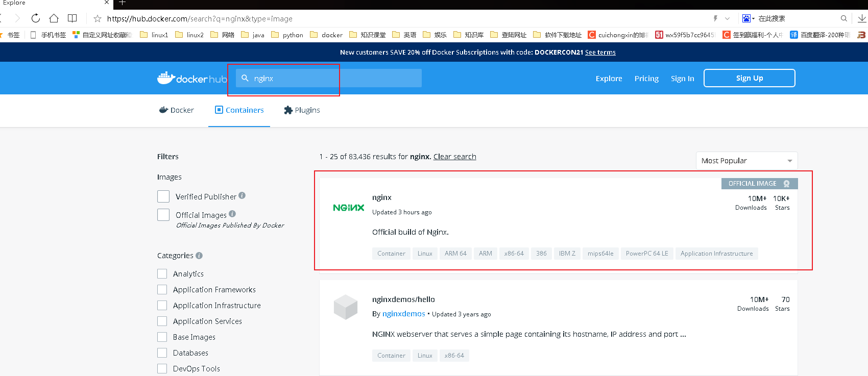Expand the address bar dropdown chevron
Viewport: 868px width, 376px height.
(x=727, y=18)
